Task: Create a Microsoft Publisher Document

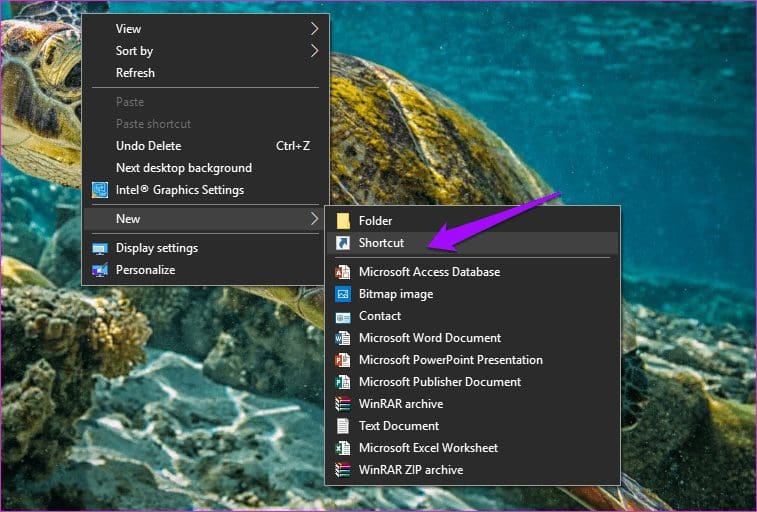Action: coord(473,382)
